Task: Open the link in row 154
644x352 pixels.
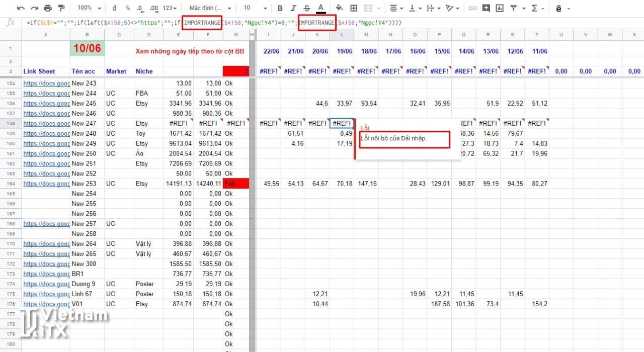Action: pyautogui.click(x=46, y=83)
